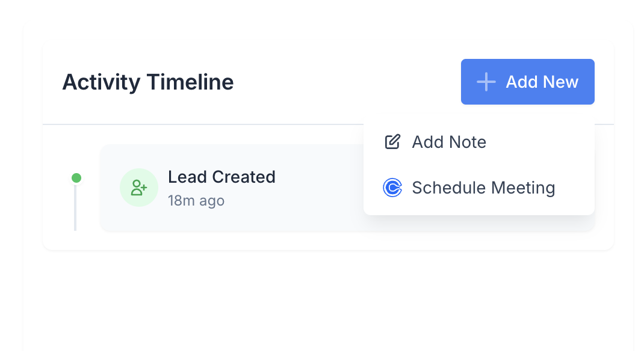The width and height of the screenshot is (644, 351).
Task: Select the Add Note text label
Action: click(449, 142)
